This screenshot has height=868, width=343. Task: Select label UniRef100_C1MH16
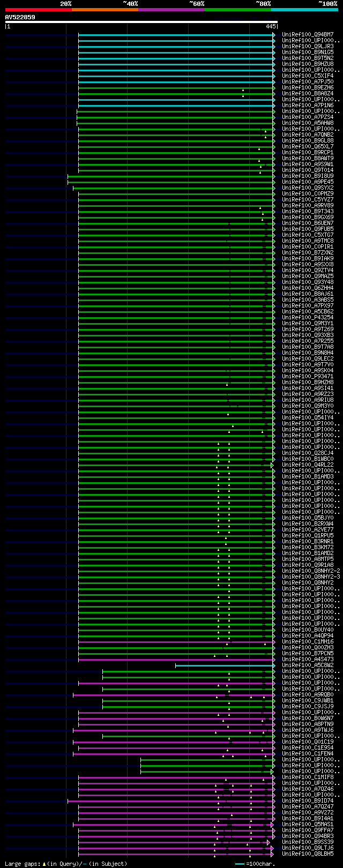click(x=308, y=642)
